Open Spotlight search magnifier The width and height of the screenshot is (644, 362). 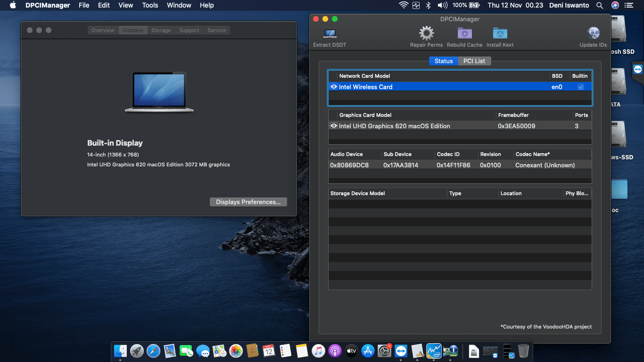click(600, 5)
